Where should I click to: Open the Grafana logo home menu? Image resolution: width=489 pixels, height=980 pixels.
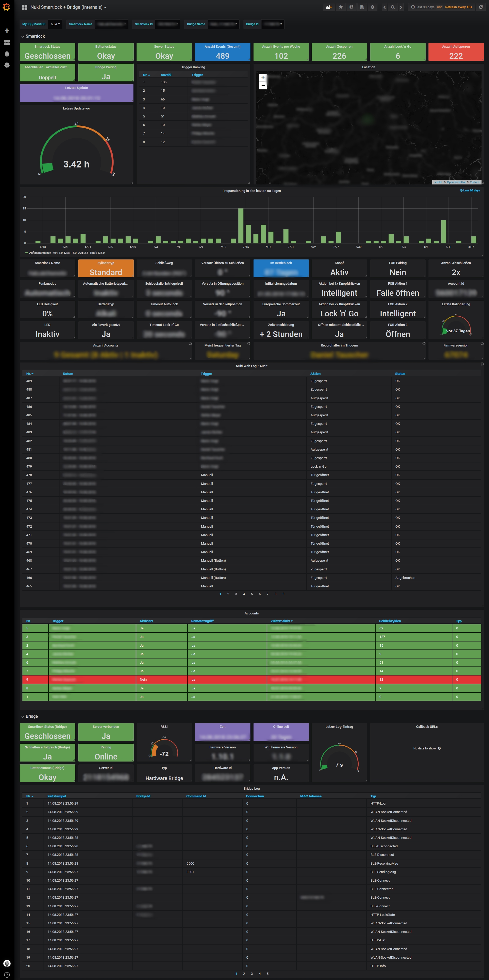click(6, 7)
